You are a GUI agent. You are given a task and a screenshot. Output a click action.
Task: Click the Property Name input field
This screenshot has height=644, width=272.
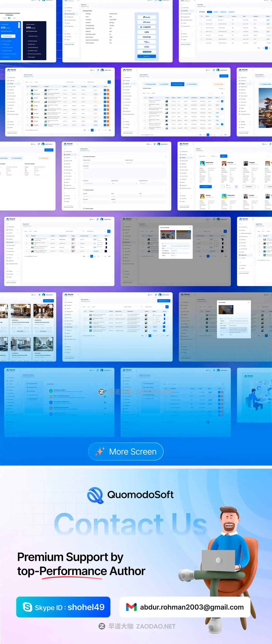102,163
